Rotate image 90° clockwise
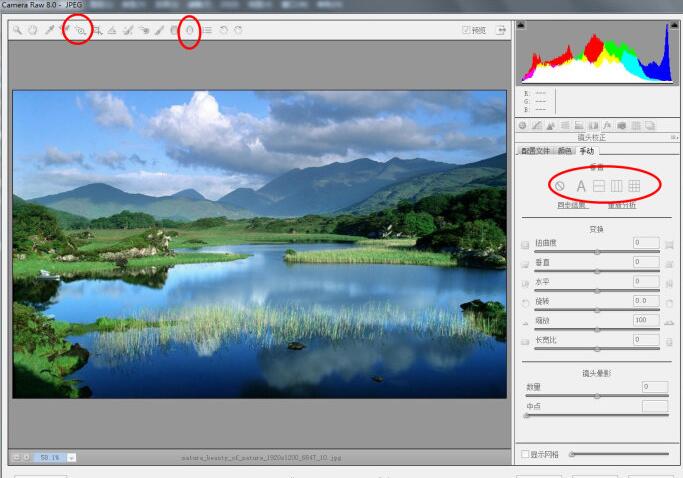683x478 pixels. (x=238, y=30)
